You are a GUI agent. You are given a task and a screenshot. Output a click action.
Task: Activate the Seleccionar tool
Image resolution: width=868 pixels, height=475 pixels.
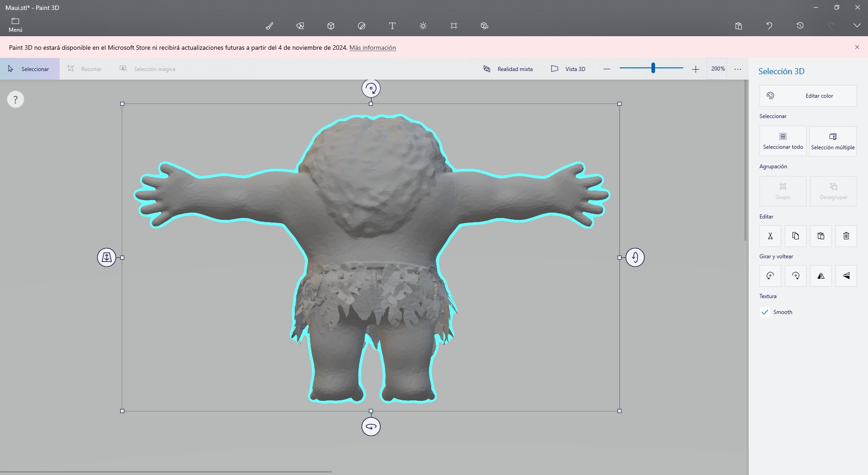30,69
